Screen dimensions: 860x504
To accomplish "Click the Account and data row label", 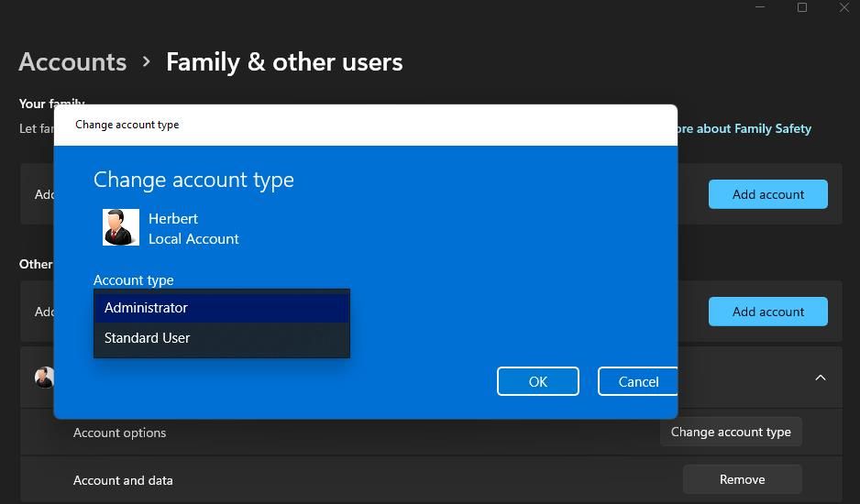I will click(x=123, y=480).
